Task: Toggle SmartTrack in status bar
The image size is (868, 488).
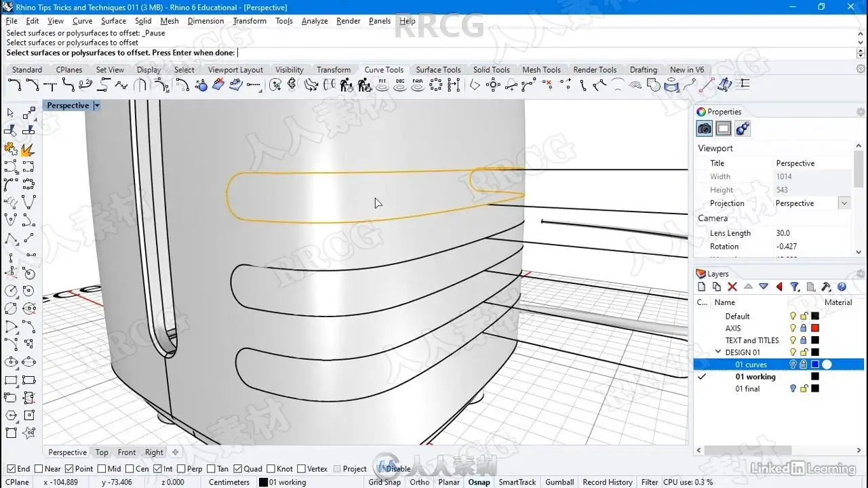Action: [x=517, y=482]
